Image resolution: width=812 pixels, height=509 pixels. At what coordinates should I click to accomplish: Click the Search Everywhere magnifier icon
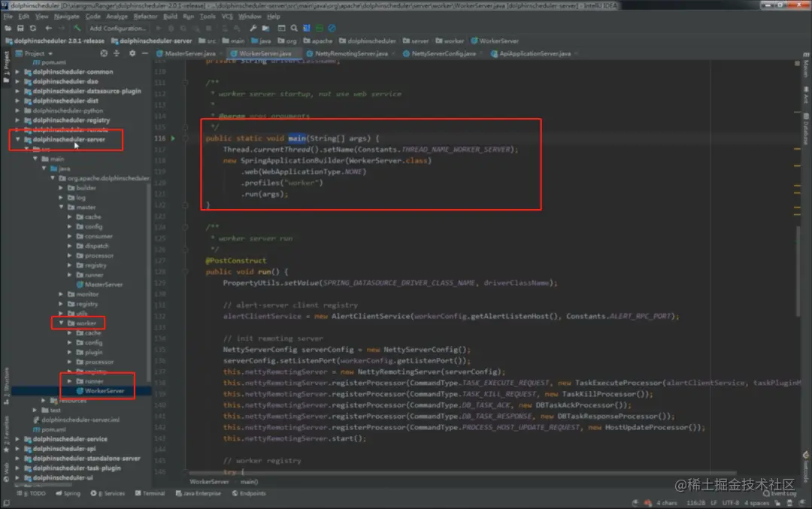coord(294,28)
